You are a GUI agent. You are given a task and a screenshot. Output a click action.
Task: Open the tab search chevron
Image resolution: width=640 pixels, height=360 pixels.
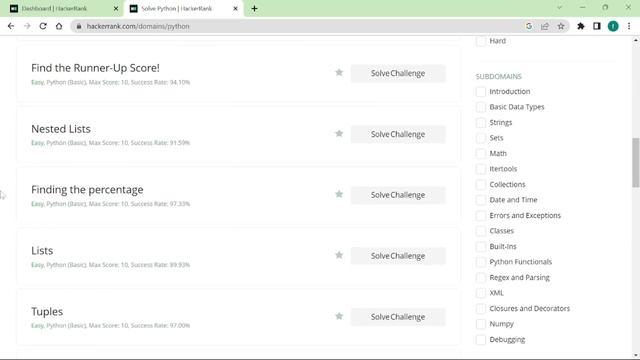pyautogui.click(x=560, y=7)
